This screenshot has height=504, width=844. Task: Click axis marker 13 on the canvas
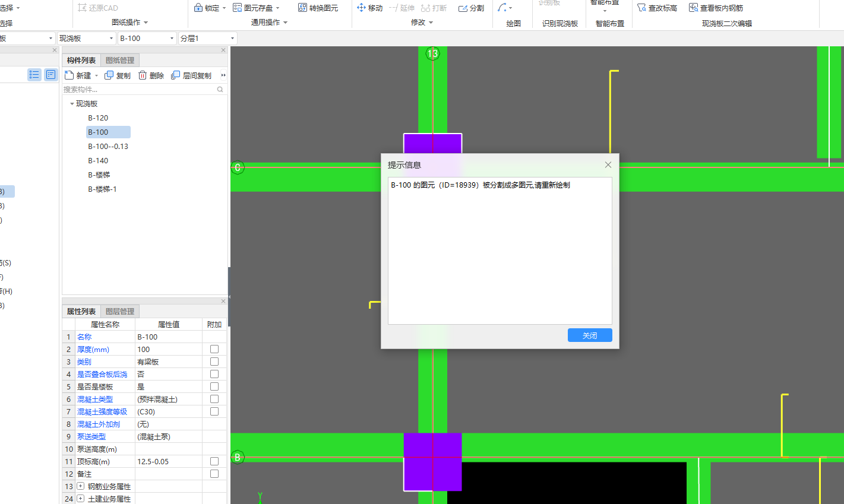click(432, 53)
